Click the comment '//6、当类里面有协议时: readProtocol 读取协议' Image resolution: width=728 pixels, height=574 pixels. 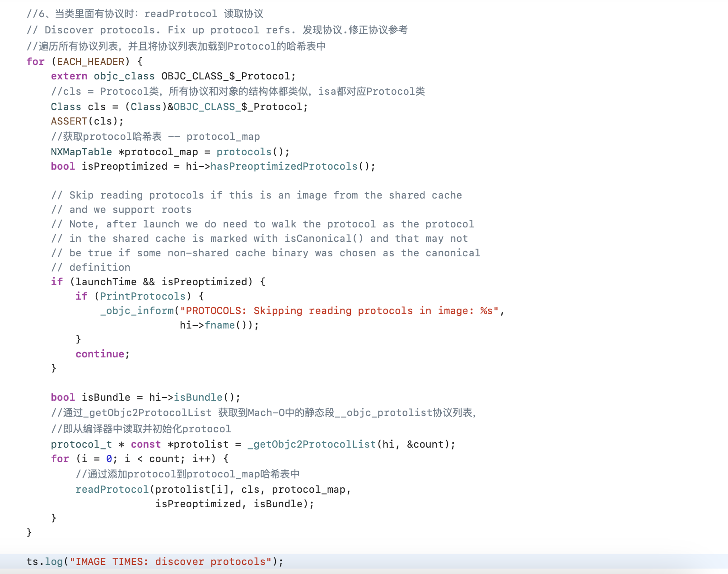click(x=145, y=14)
